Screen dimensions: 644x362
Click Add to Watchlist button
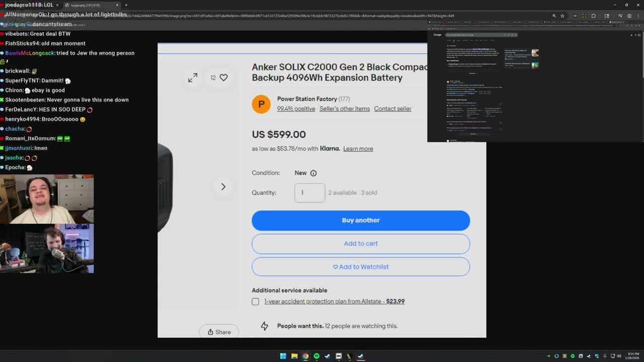[x=361, y=267]
